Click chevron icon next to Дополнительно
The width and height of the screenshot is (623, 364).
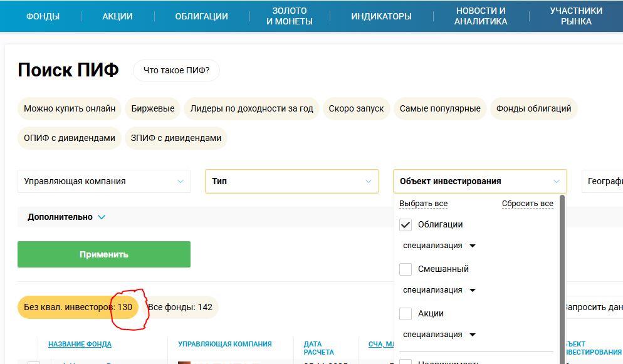(x=102, y=217)
